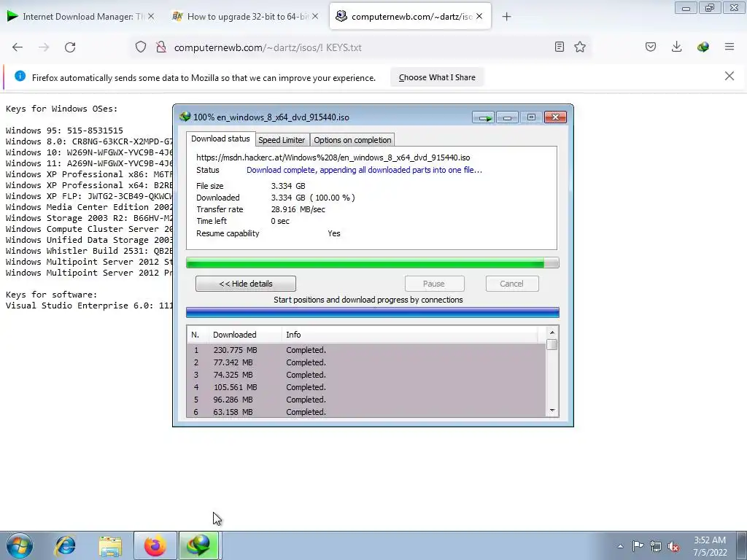
Task: Click the network tray icon
Action: pyautogui.click(x=656, y=546)
